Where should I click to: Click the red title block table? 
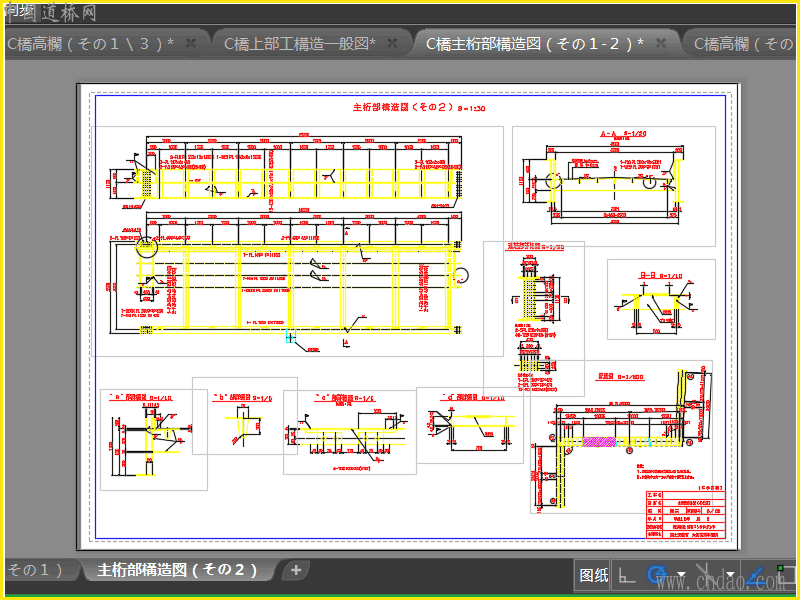[x=685, y=514]
